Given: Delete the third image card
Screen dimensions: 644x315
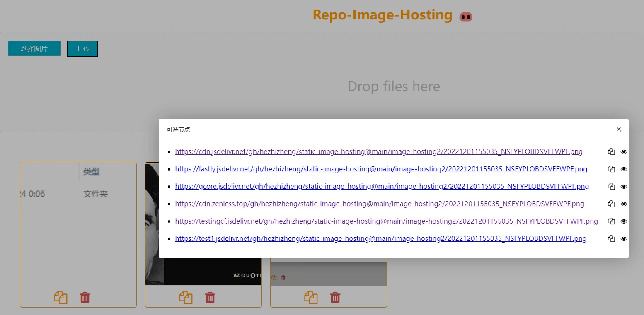Looking at the screenshot, I should (x=335, y=297).
